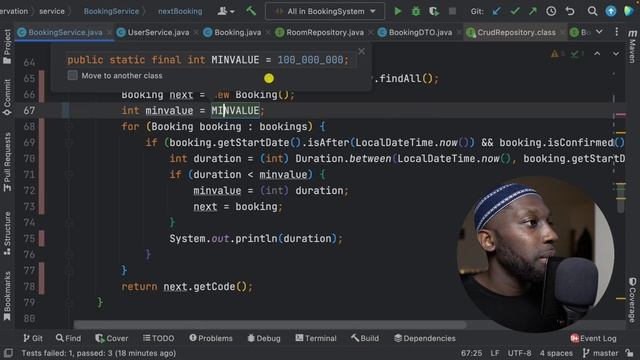Open the Cover tool window
Image resolution: width=640 pixels, height=360 pixels.
[112, 338]
